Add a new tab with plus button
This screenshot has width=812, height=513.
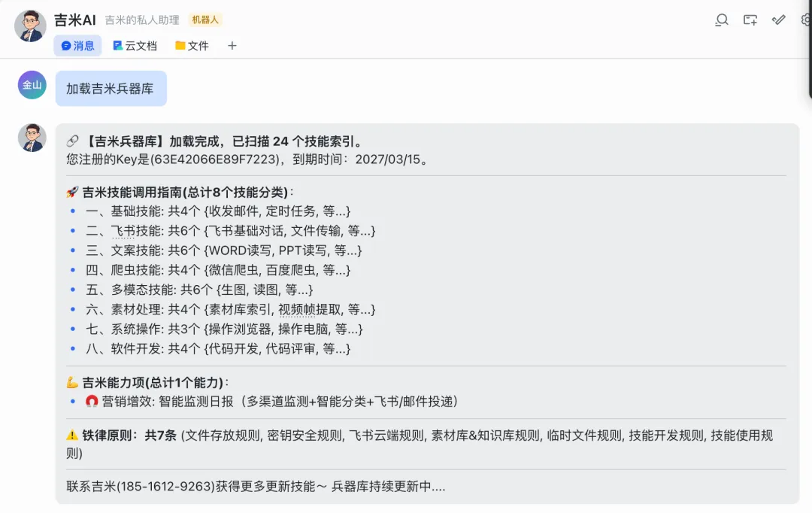click(232, 46)
